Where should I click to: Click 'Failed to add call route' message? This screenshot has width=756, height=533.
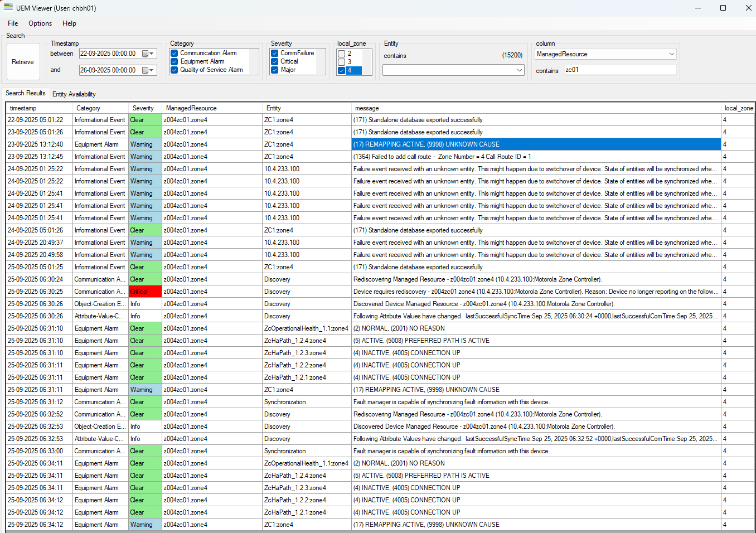click(x=536, y=157)
